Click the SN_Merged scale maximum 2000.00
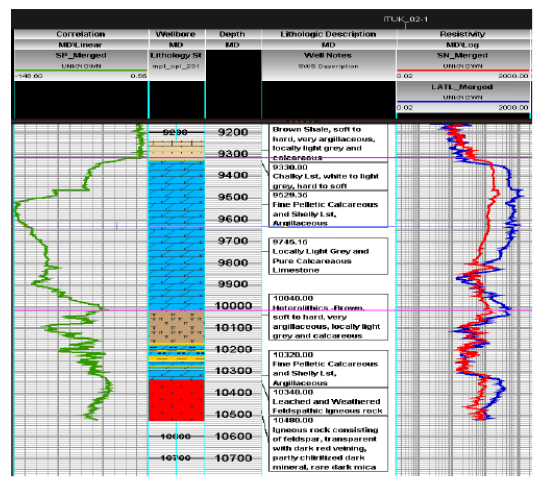Screen dimensions: 558x490 [x=513, y=76]
